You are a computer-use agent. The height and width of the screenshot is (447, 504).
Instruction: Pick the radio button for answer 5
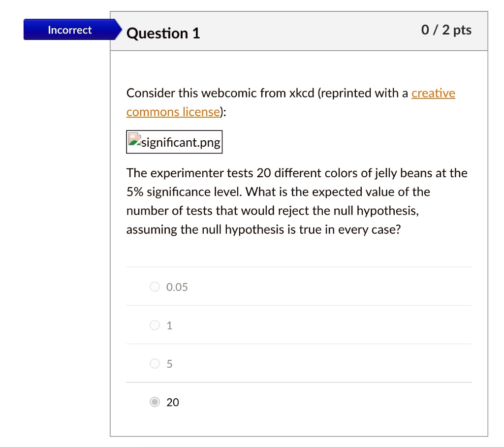[x=155, y=364]
